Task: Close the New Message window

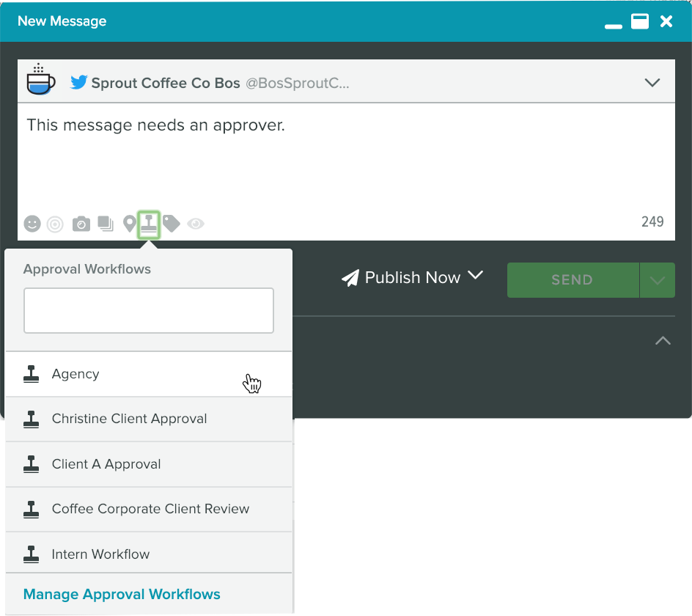Action: [x=666, y=21]
